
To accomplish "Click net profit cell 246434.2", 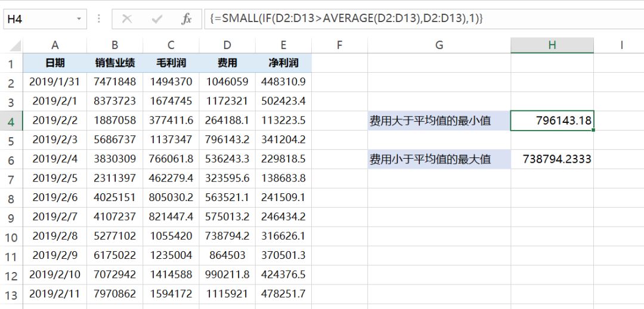I will coord(283,217).
